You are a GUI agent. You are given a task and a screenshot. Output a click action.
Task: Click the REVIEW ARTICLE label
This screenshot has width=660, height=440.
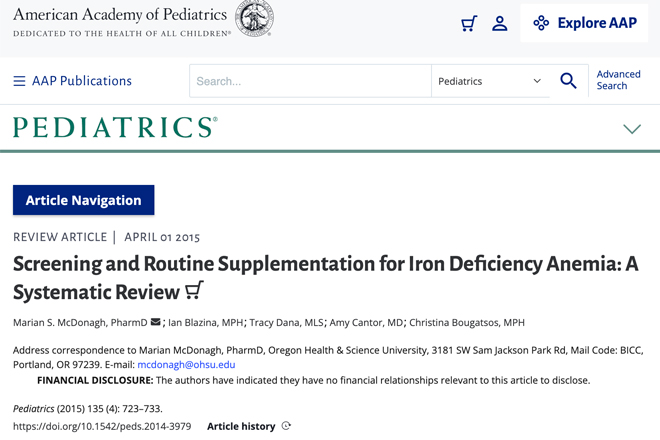point(60,237)
